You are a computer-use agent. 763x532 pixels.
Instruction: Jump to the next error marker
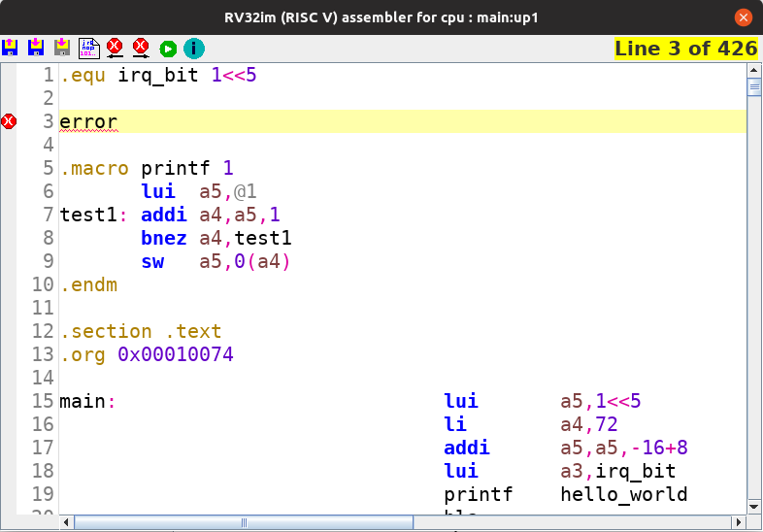pyautogui.click(x=141, y=49)
